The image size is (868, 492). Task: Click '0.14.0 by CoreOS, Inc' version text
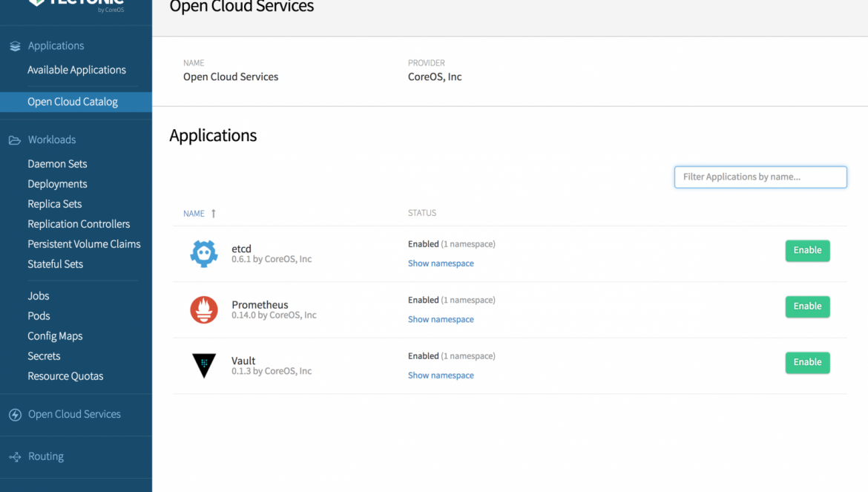tap(274, 315)
